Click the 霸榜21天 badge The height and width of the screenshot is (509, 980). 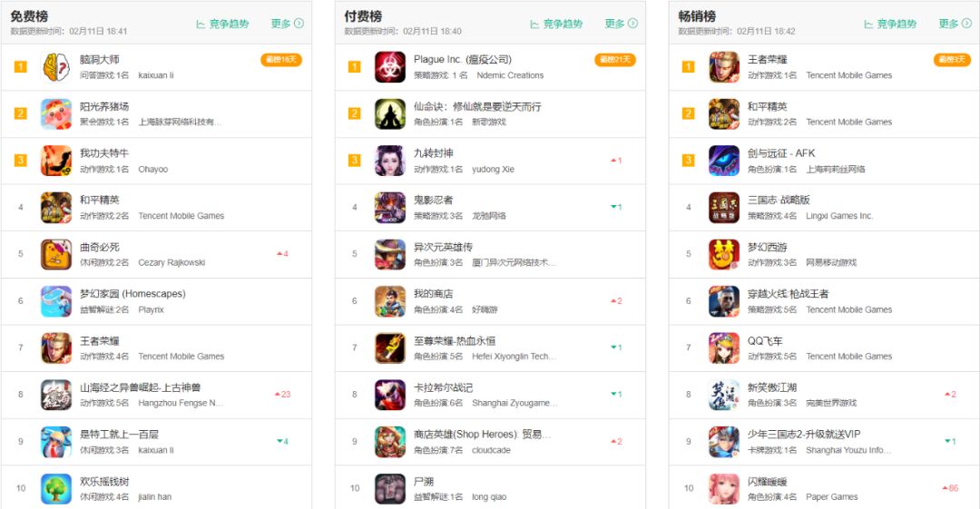(x=615, y=59)
